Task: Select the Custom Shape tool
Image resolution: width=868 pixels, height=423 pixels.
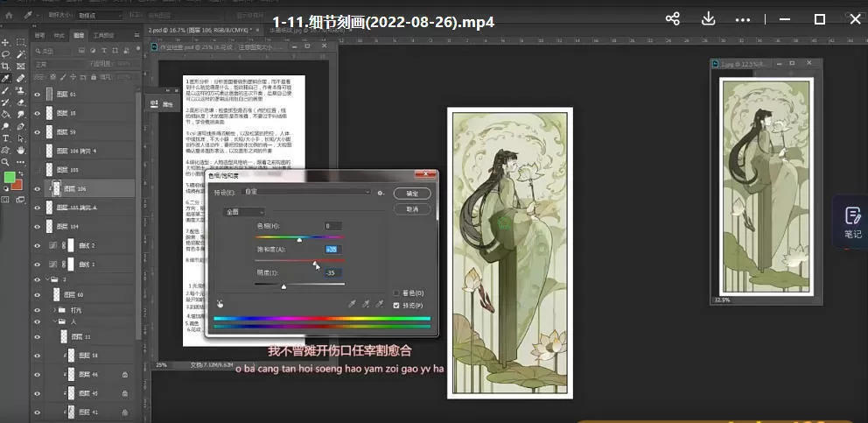Action: (x=5, y=151)
